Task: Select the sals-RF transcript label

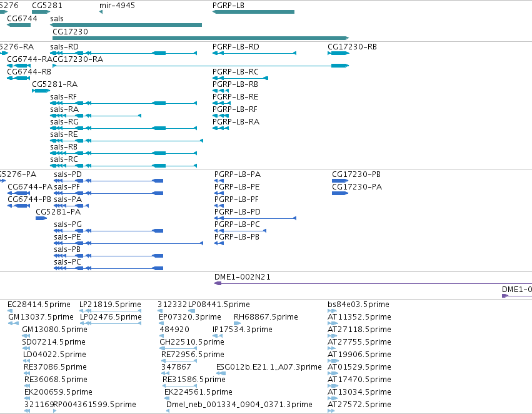Action: coord(63,97)
